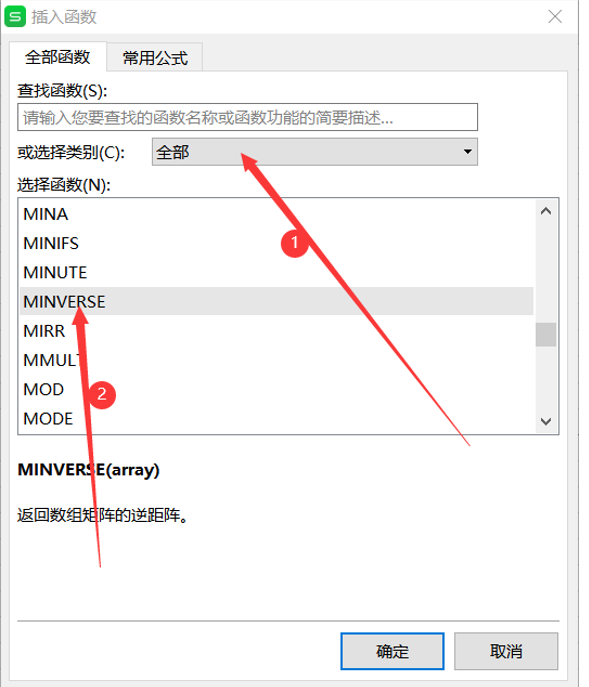Click the WPS green S logo icon
This screenshot has width=589, height=687.
pos(15,17)
